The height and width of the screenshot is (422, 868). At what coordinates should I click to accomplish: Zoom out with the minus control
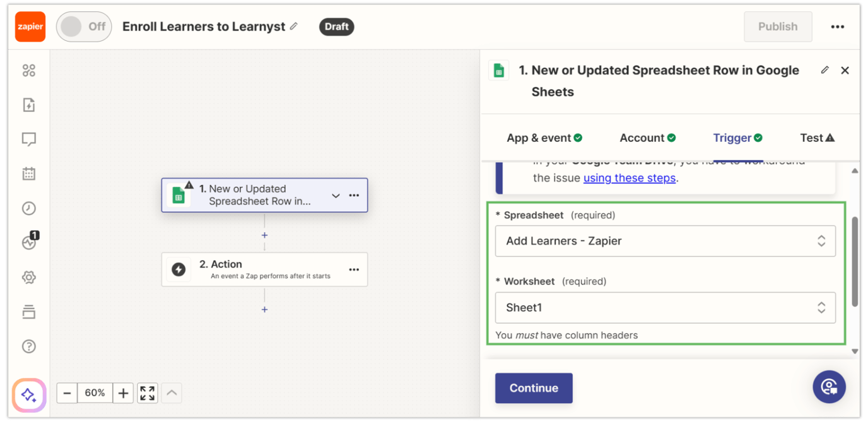(67, 392)
